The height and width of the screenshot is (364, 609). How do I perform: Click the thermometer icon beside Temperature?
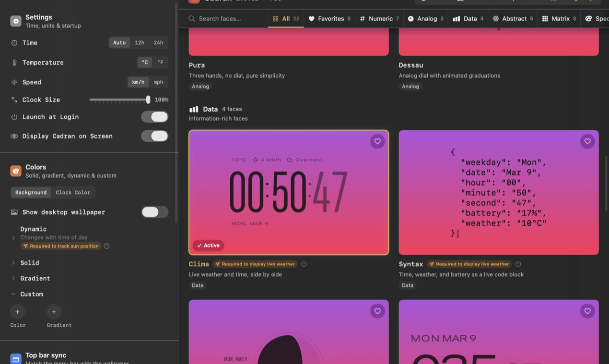pos(14,63)
